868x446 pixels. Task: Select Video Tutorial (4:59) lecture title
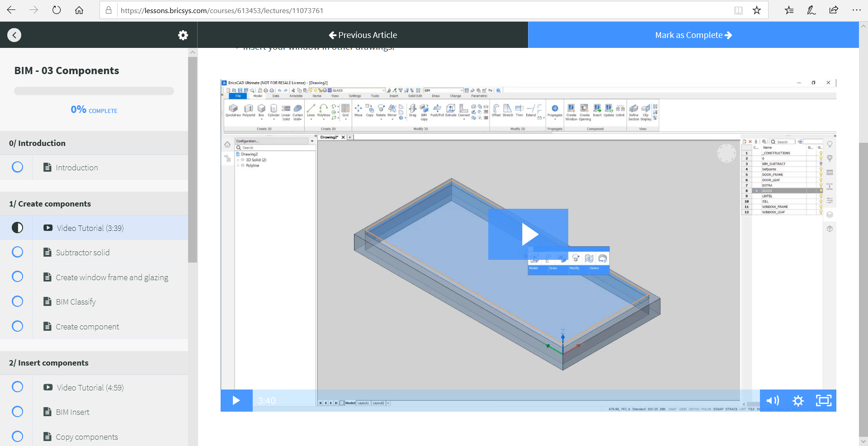[90, 388]
